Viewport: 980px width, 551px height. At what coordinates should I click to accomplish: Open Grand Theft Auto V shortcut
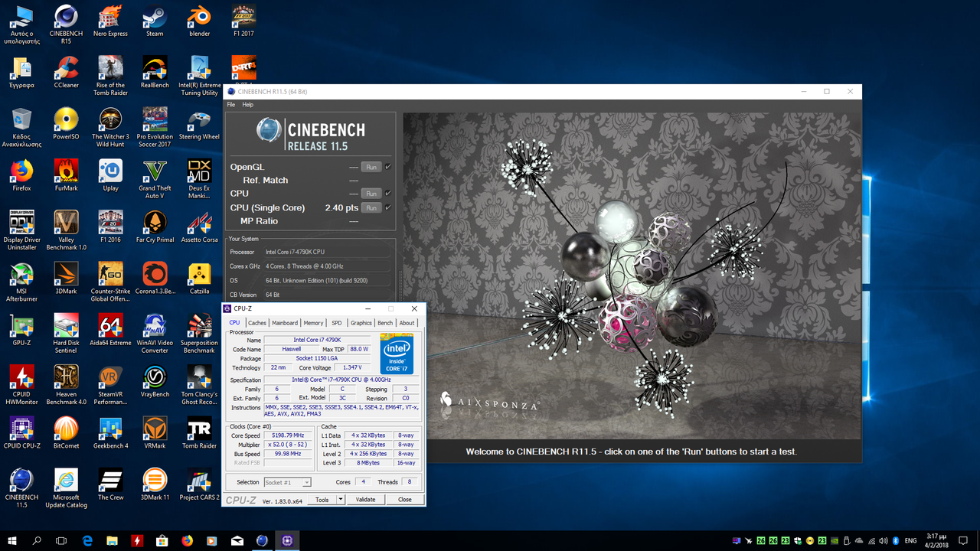point(155,179)
